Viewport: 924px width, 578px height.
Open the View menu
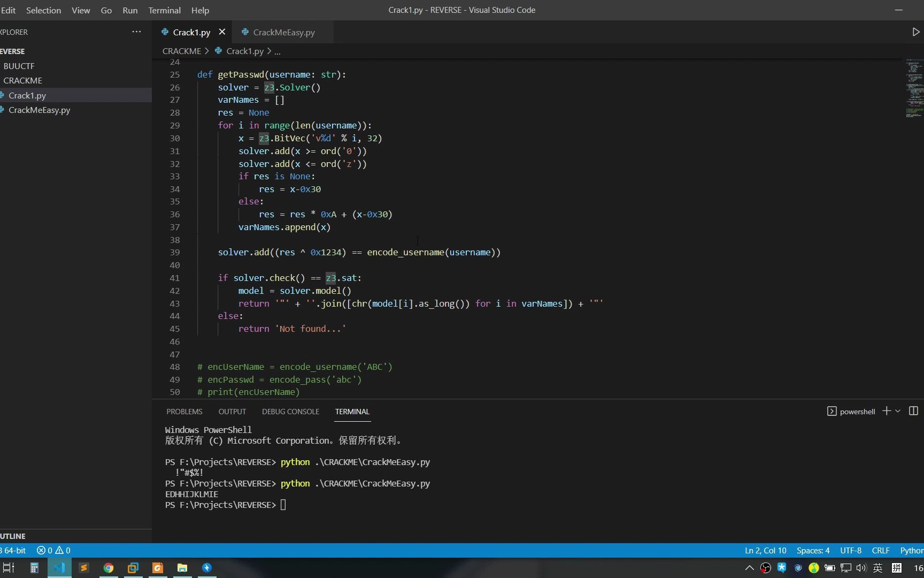click(x=81, y=10)
